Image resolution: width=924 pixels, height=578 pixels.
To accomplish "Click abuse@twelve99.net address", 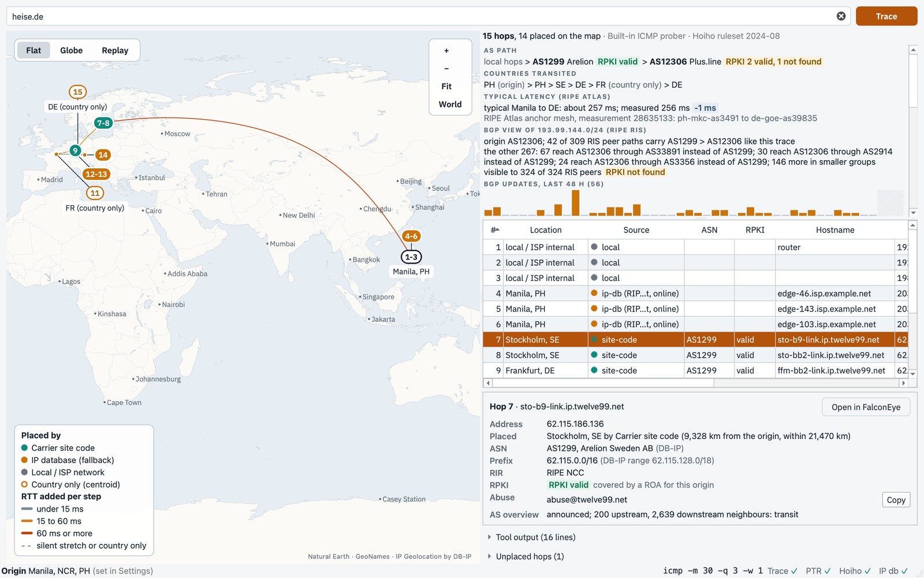I will click(587, 499).
